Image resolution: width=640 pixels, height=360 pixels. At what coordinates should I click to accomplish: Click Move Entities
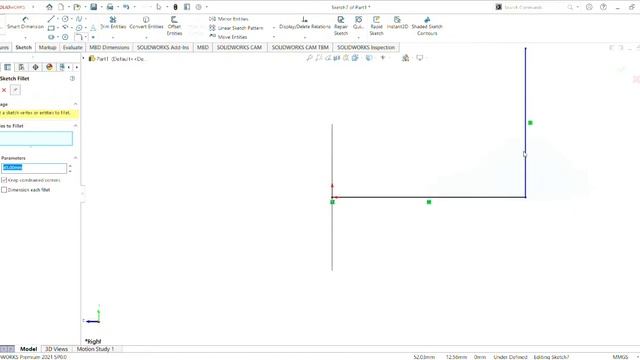tap(228, 37)
